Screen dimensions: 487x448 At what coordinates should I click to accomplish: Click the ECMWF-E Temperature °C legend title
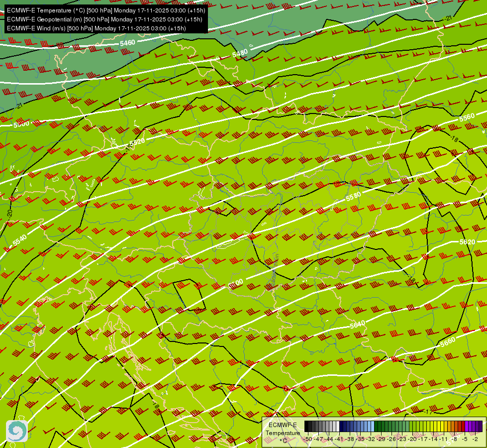pyautogui.click(x=283, y=433)
